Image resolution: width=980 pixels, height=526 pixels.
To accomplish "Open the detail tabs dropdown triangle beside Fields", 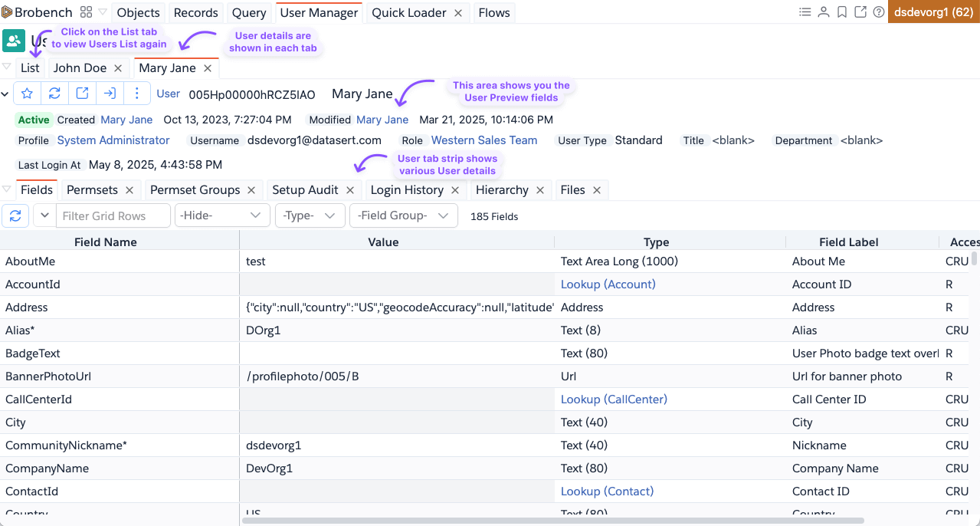I will point(7,189).
